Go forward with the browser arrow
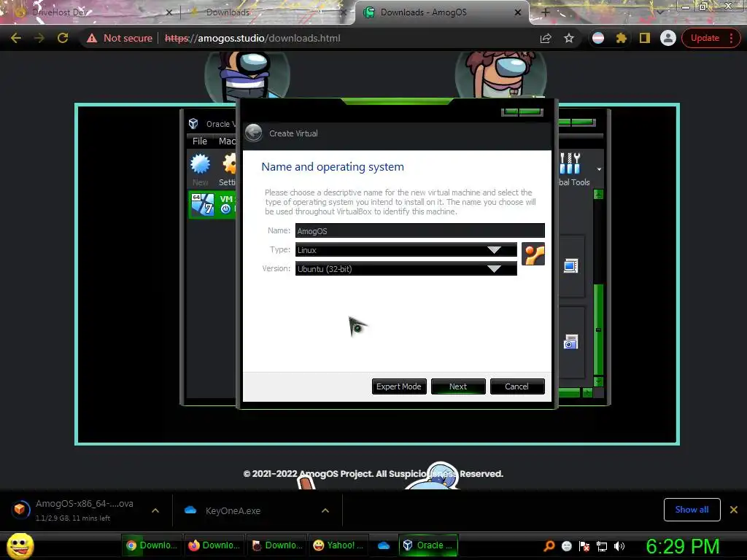Screen dimensions: 747x560 [x=39, y=38]
